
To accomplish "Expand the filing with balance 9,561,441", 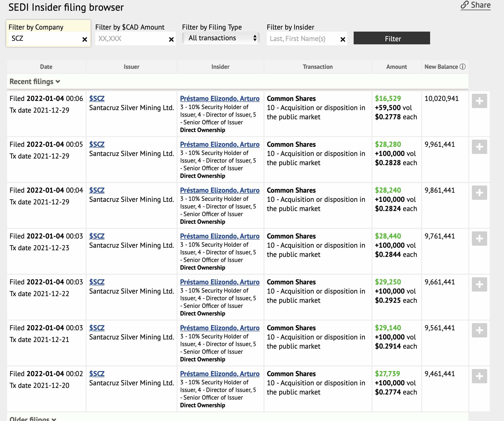I will point(479,330).
